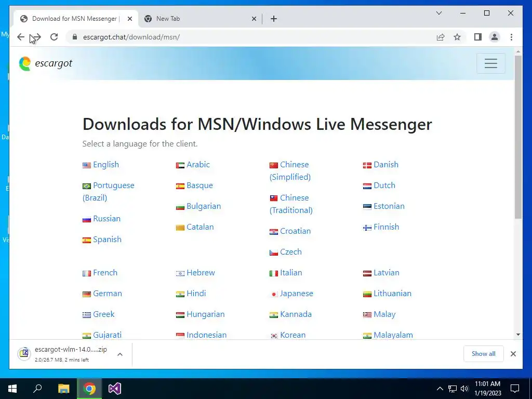Image resolution: width=532 pixels, height=399 pixels.
Task: Open the Chrome three-dot menu
Action: [x=511, y=37]
